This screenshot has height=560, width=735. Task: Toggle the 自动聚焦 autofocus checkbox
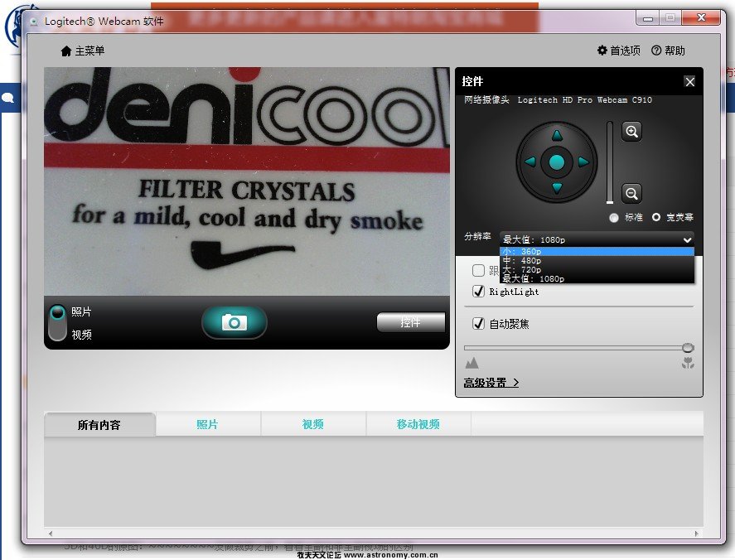point(478,323)
